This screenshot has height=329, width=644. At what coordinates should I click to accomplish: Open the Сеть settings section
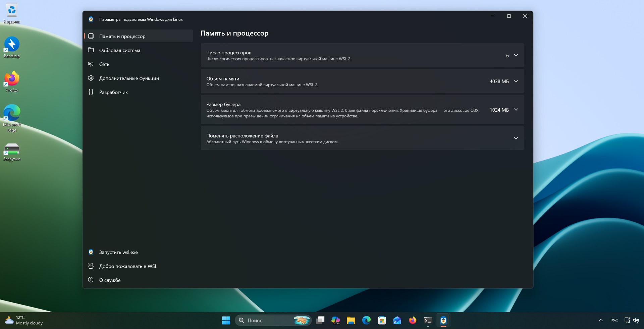coord(104,64)
